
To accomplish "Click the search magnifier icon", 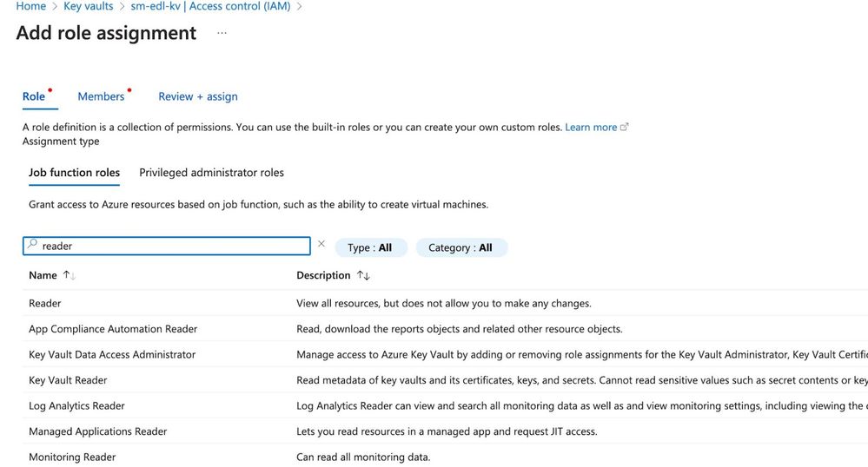I will click(x=33, y=246).
